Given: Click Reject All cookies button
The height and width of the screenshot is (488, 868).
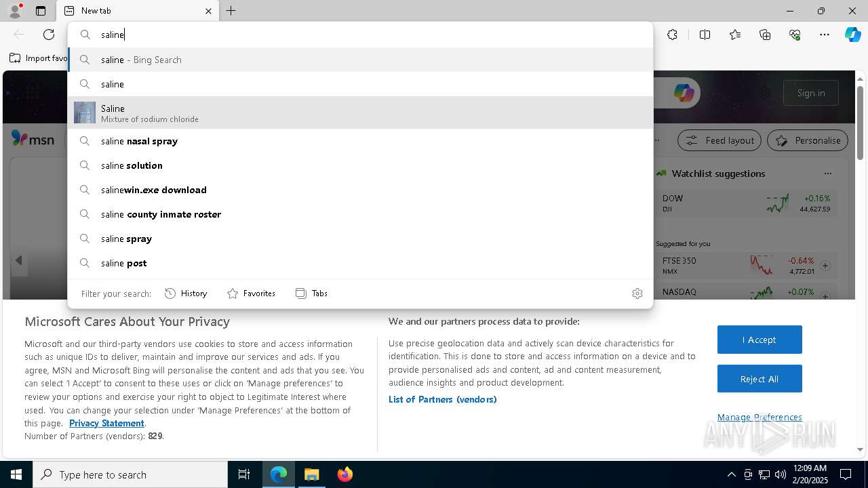Looking at the screenshot, I should pyautogui.click(x=759, y=379).
